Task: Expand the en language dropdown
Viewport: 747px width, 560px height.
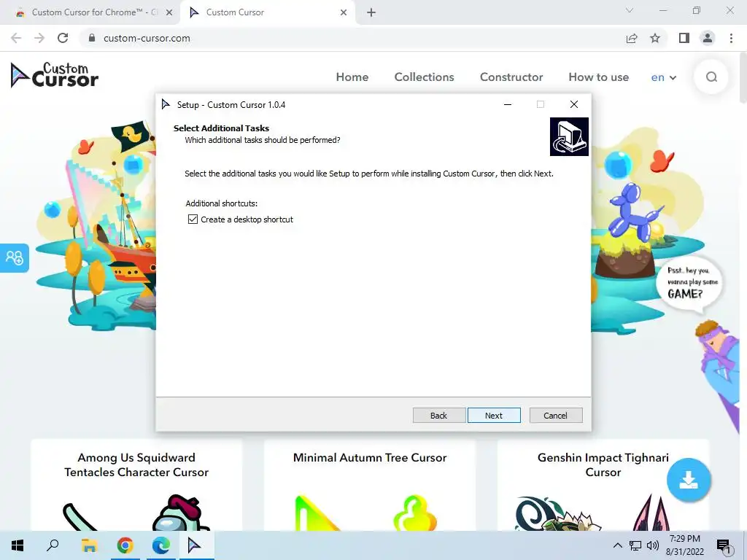Action: [x=664, y=77]
